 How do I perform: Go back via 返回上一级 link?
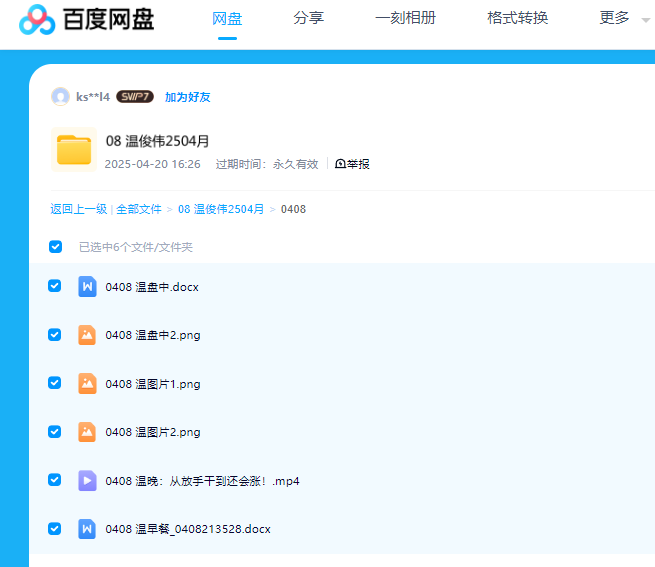[x=78, y=209]
